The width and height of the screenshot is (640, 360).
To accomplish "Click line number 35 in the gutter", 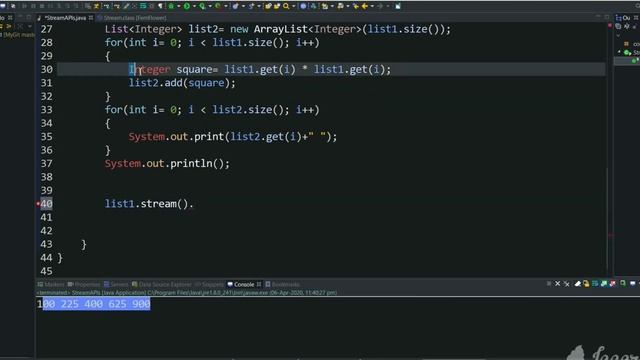I will pos(47,137).
